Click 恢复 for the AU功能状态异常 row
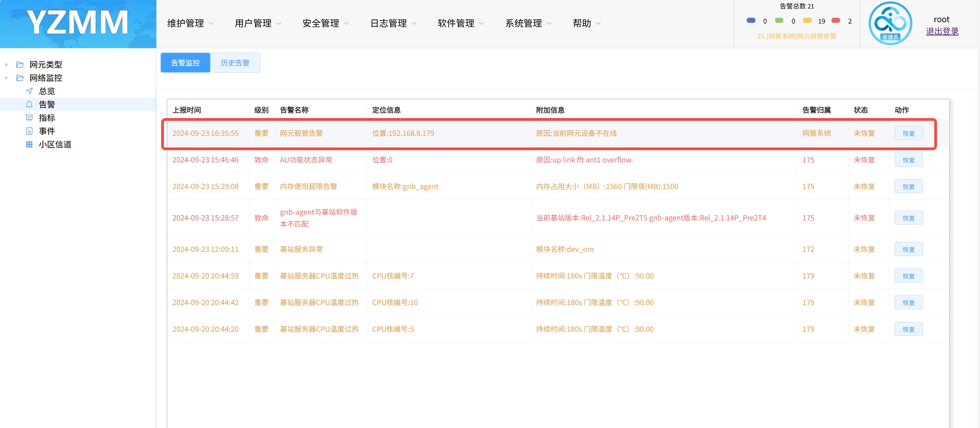The width and height of the screenshot is (980, 428). point(909,160)
